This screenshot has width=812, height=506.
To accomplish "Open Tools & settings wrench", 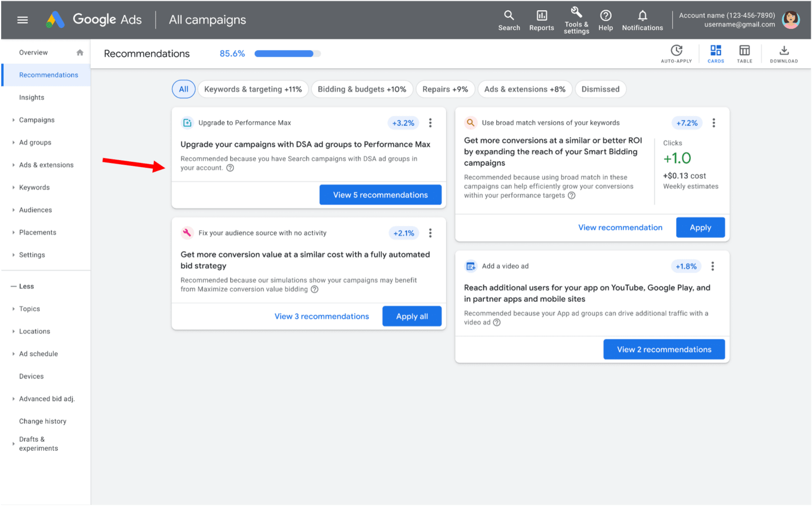I will 576,20.
